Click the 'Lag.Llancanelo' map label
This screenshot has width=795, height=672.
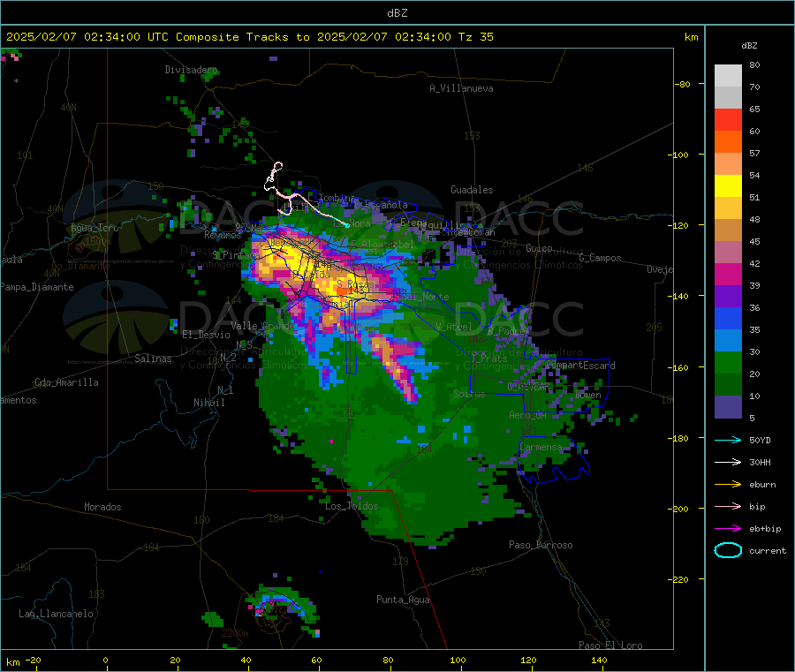tap(57, 615)
